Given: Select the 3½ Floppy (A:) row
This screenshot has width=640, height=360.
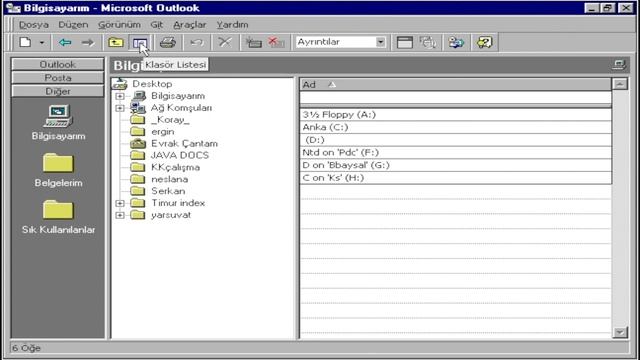Looking at the screenshot, I should (456, 115).
